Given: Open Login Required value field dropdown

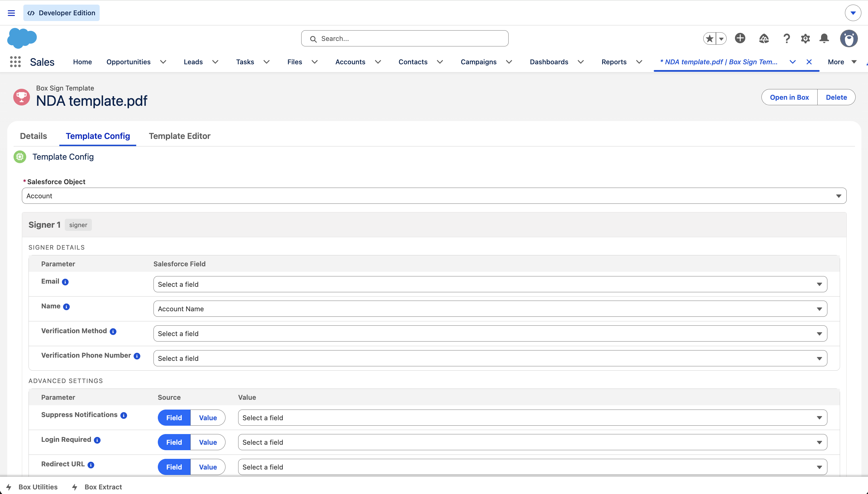Looking at the screenshot, I should [x=532, y=442].
